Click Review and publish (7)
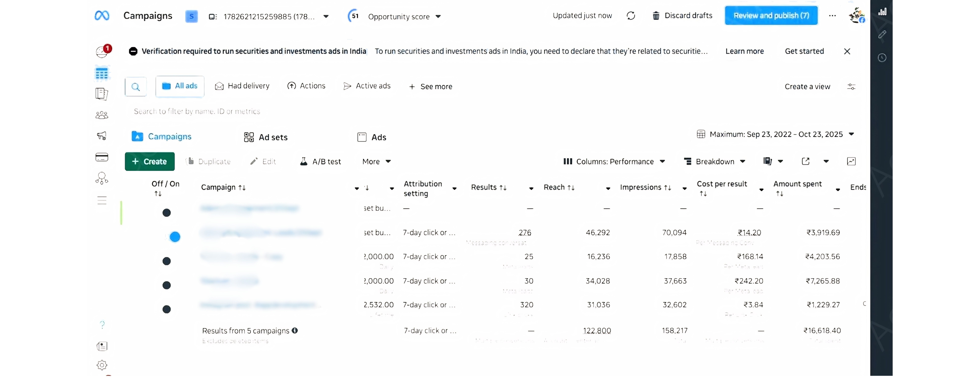The height and width of the screenshot is (377, 980). point(771,16)
